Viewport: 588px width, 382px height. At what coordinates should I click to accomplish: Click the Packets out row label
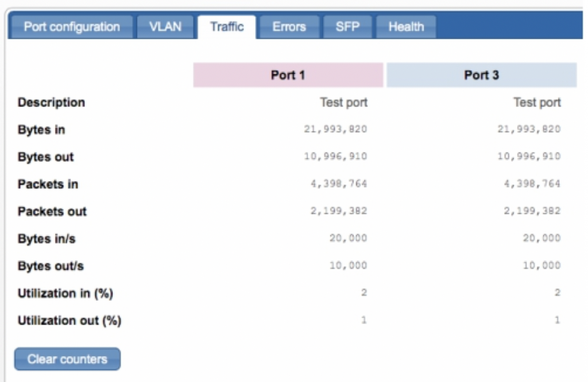52,212
